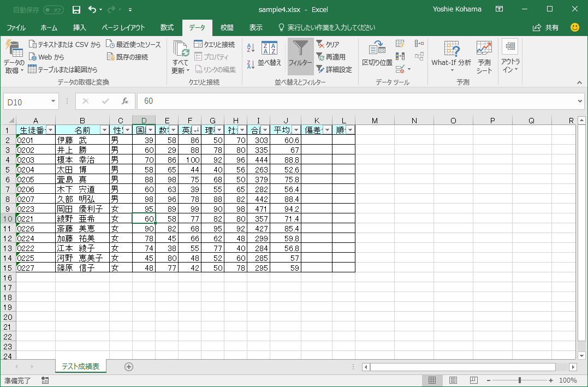Click the Save icon in title bar

[x=76, y=10]
